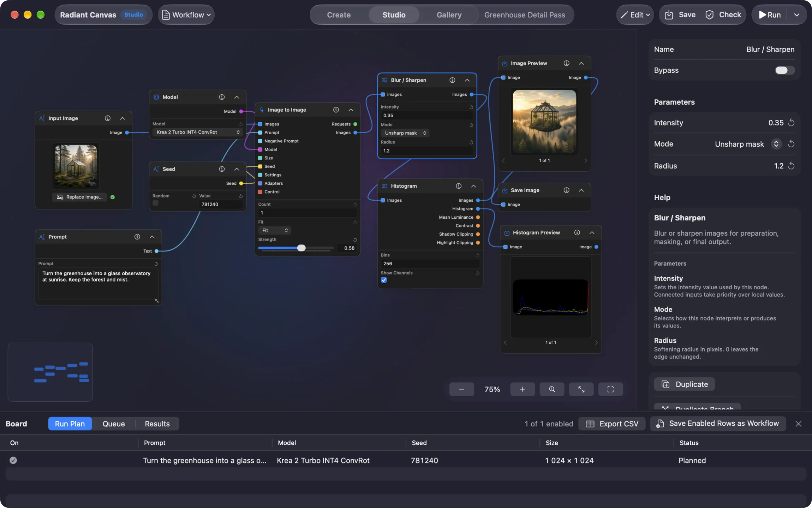Image resolution: width=812 pixels, height=508 pixels.
Task: Reset Radius in Parameters panel
Action: click(791, 166)
